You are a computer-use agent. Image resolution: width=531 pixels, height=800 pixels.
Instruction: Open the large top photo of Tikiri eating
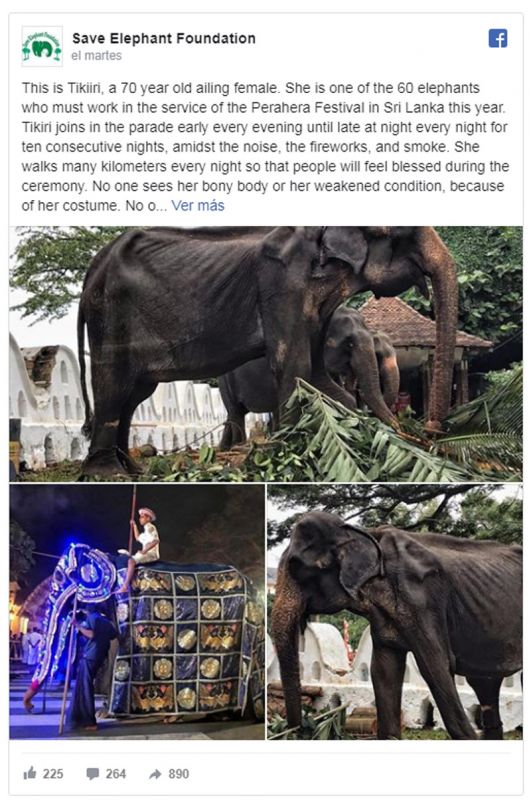pos(266,354)
